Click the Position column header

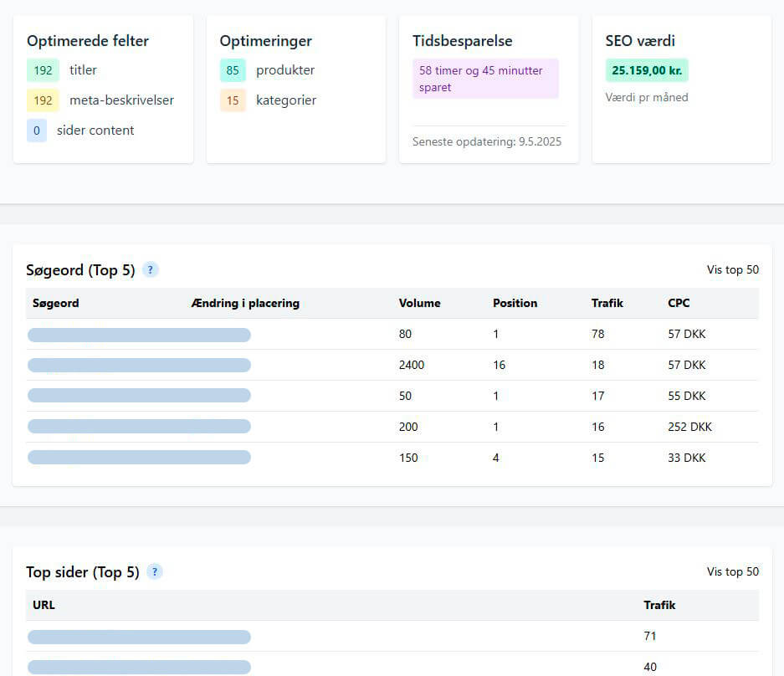(515, 303)
